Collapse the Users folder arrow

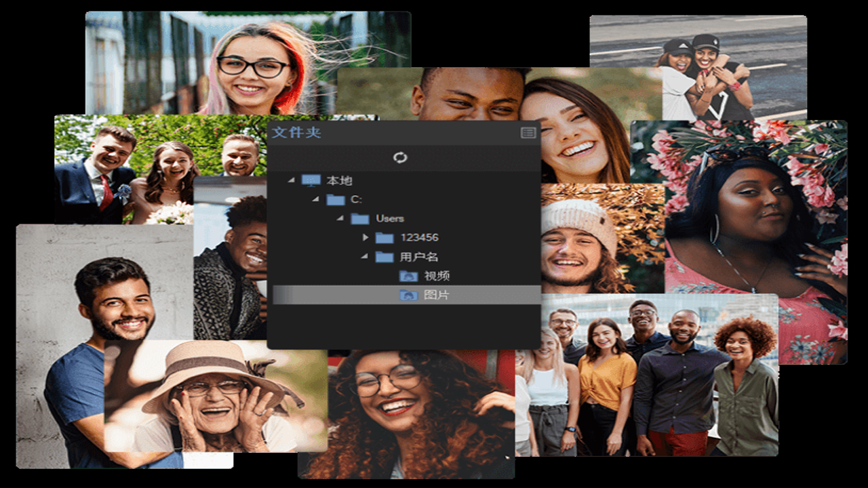(x=340, y=218)
